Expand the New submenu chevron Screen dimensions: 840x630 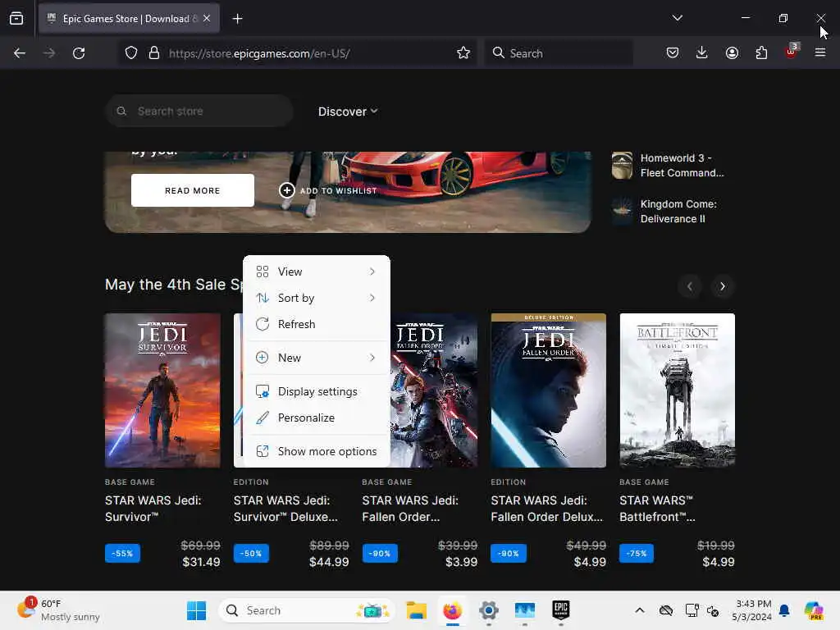point(372,358)
